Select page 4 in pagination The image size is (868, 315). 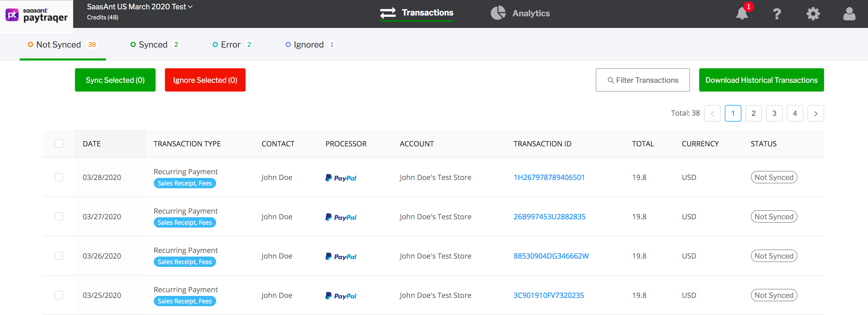pos(795,113)
